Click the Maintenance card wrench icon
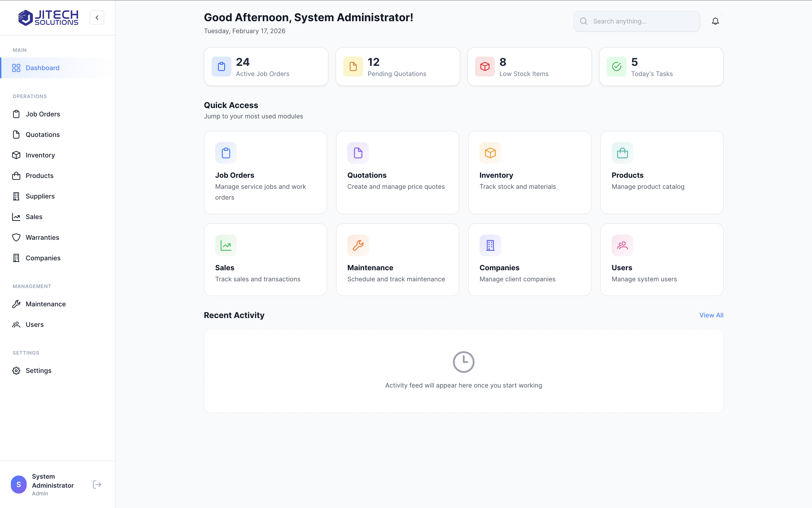The width and height of the screenshot is (812, 508). (x=358, y=246)
